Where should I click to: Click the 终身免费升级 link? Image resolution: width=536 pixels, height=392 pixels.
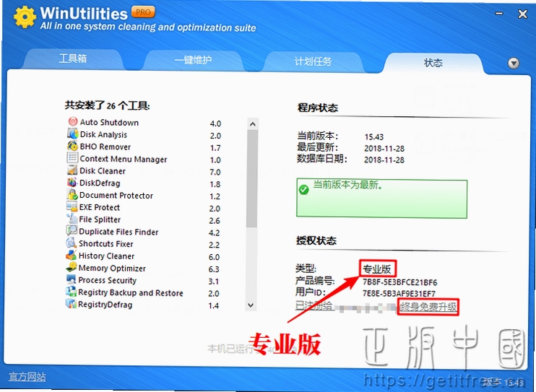(x=428, y=307)
